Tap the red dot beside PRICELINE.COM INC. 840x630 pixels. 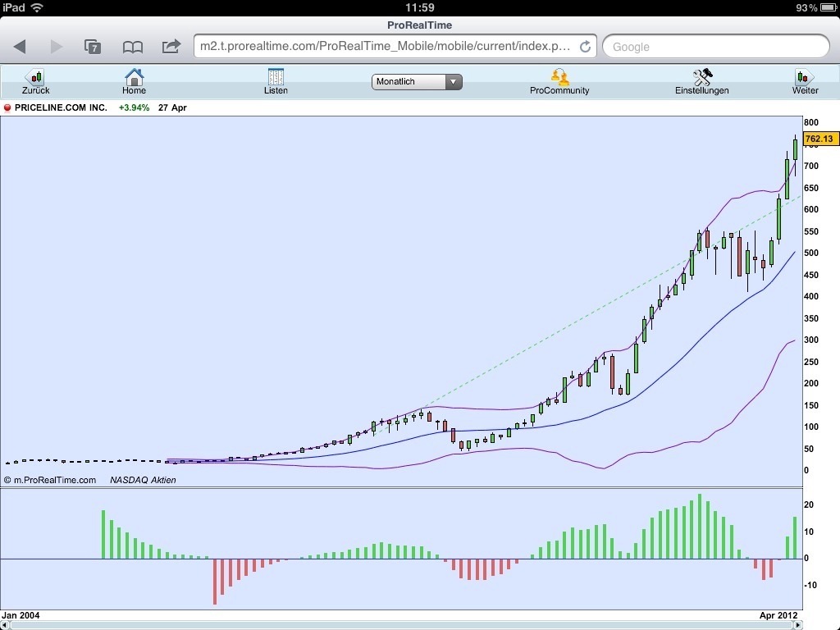point(7,107)
